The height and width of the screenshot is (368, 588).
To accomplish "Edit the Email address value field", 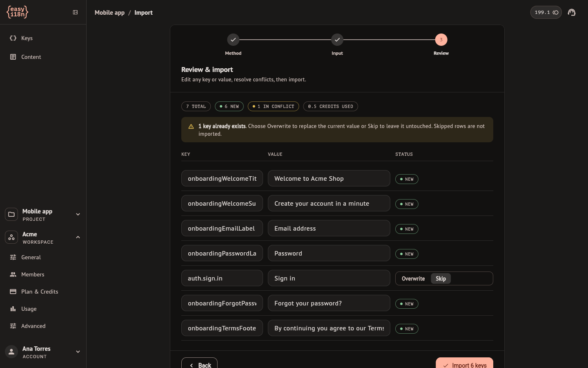I will tap(329, 228).
